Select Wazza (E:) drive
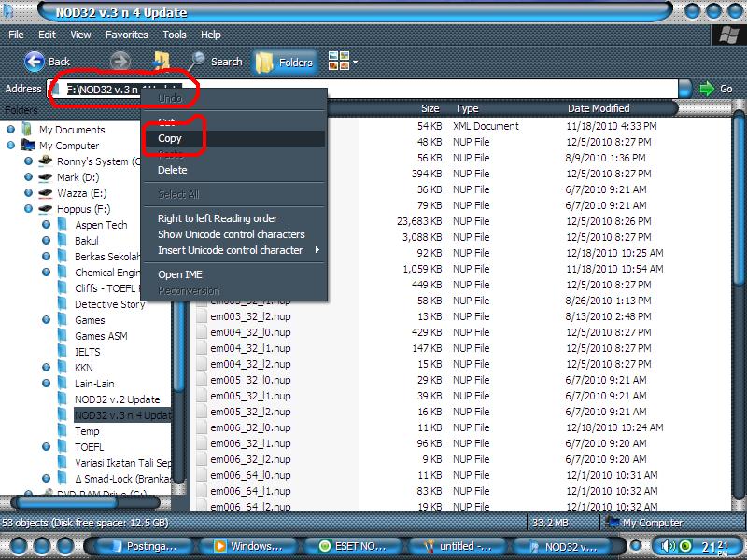Viewport: 747px width, 560px height. point(82,193)
